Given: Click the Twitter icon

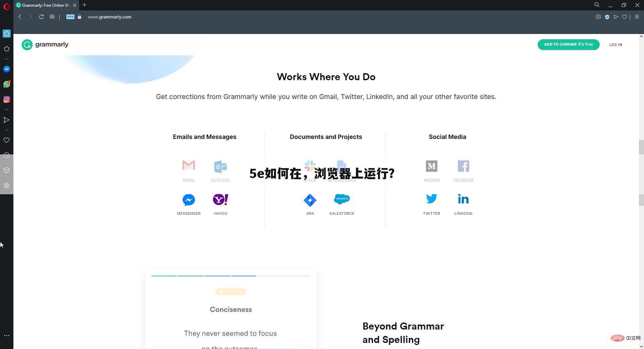Looking at the screenshot, I should click(431, 199).
